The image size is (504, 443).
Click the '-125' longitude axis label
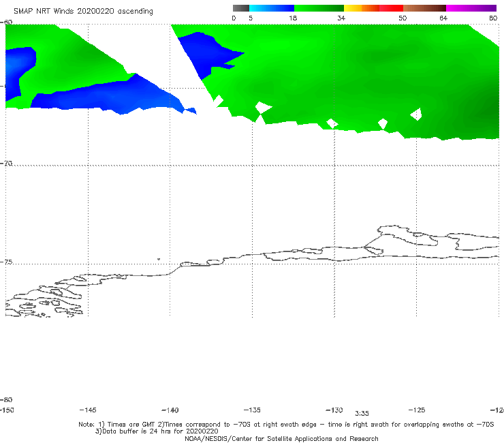tap(417, 410)
